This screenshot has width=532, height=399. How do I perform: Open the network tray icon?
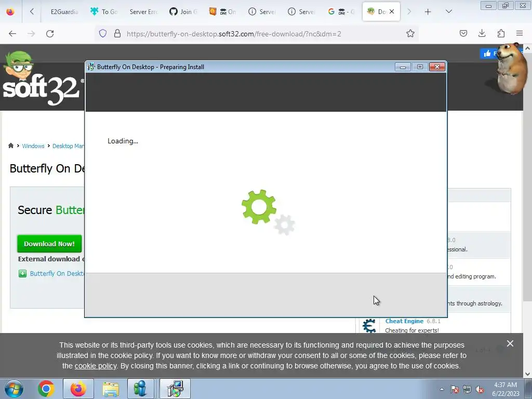pos(467,389)
